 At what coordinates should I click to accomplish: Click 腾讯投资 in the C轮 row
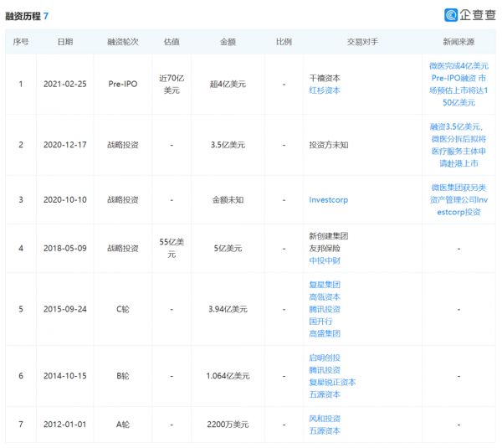(325, 309)
